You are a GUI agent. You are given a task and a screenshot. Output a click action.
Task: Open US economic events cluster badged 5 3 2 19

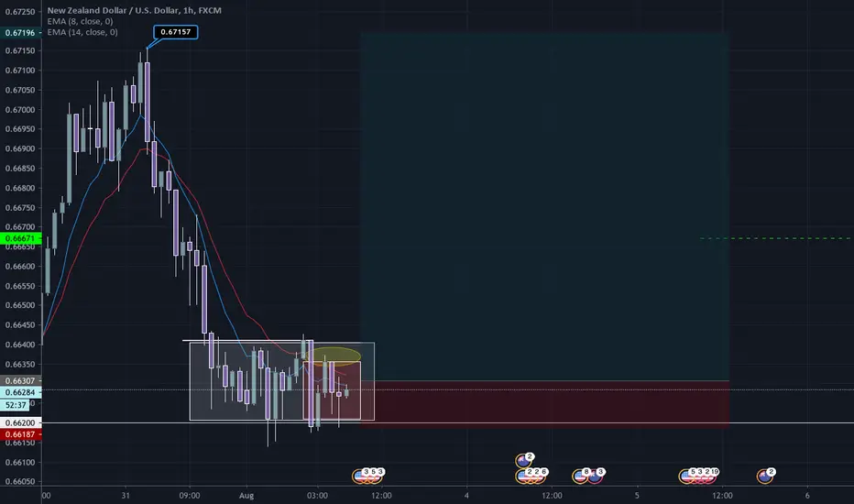[699, 476]
